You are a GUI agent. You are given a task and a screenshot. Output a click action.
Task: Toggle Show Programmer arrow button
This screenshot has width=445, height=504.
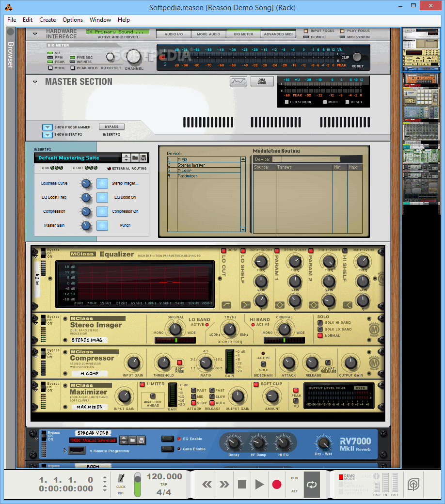[48, 127]
